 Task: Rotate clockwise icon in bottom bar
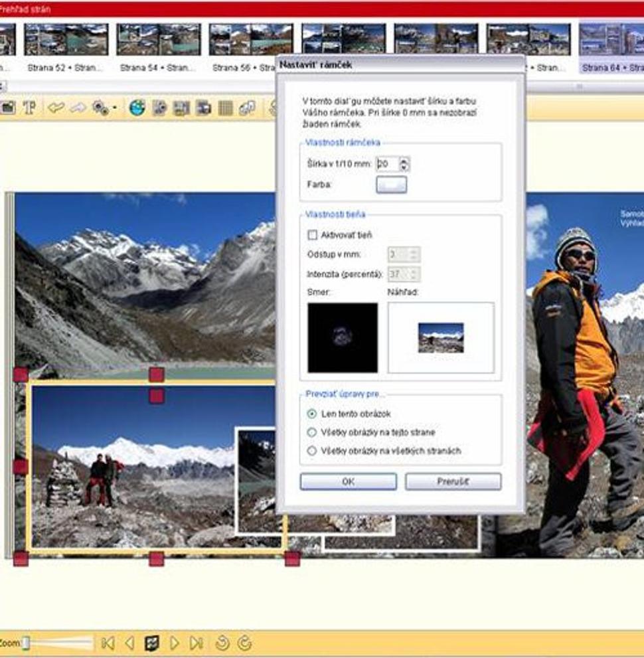[x=244, y=643]
